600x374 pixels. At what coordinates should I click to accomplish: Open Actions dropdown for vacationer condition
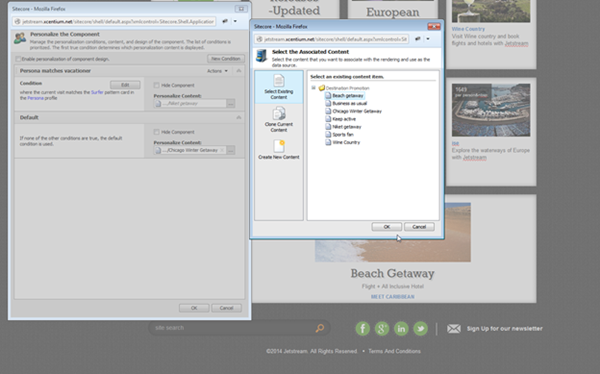click(x=217, y=71)
